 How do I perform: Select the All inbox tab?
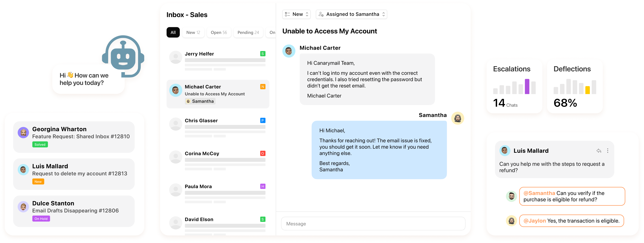(173, 33)
